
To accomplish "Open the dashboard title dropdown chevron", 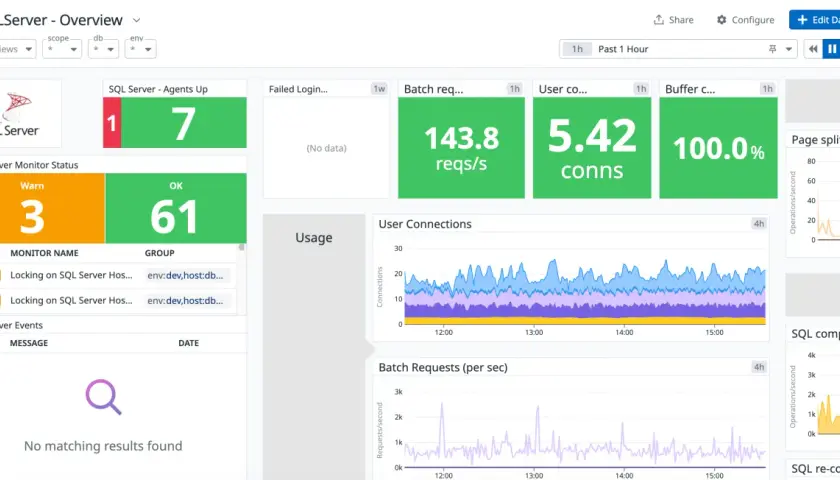I will [137, 20].
